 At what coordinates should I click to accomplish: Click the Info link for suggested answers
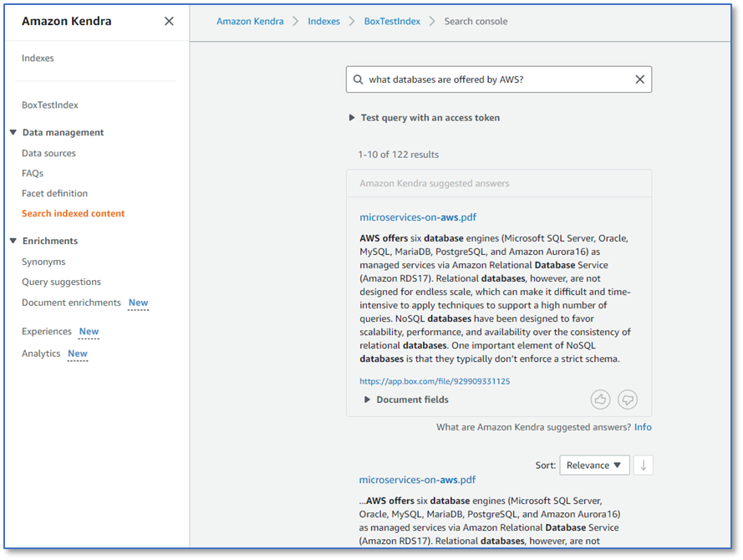coord(643,427)
